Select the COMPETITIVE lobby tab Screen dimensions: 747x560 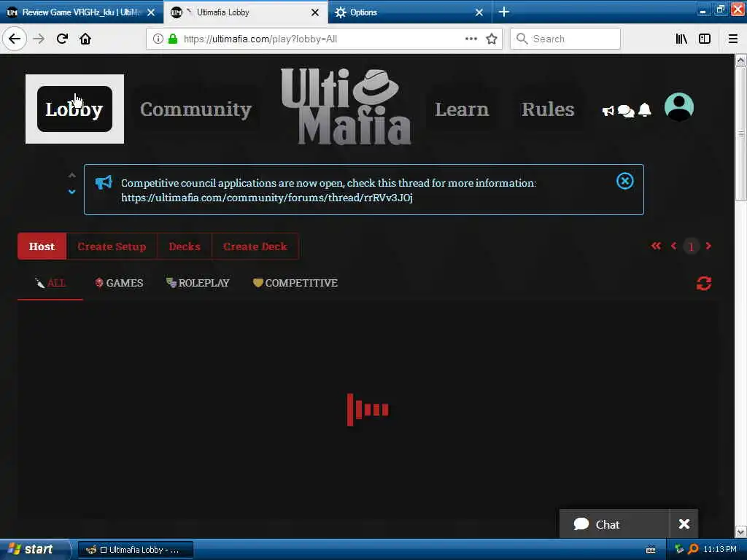(295, 283)
